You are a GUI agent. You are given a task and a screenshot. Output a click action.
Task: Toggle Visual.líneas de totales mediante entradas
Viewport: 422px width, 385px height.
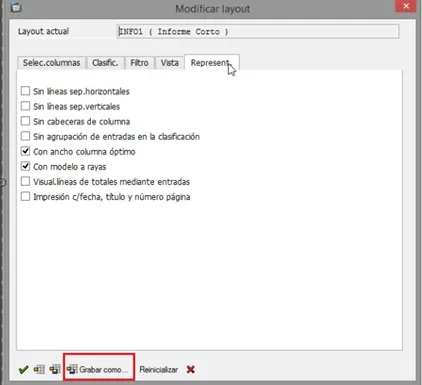25,181
